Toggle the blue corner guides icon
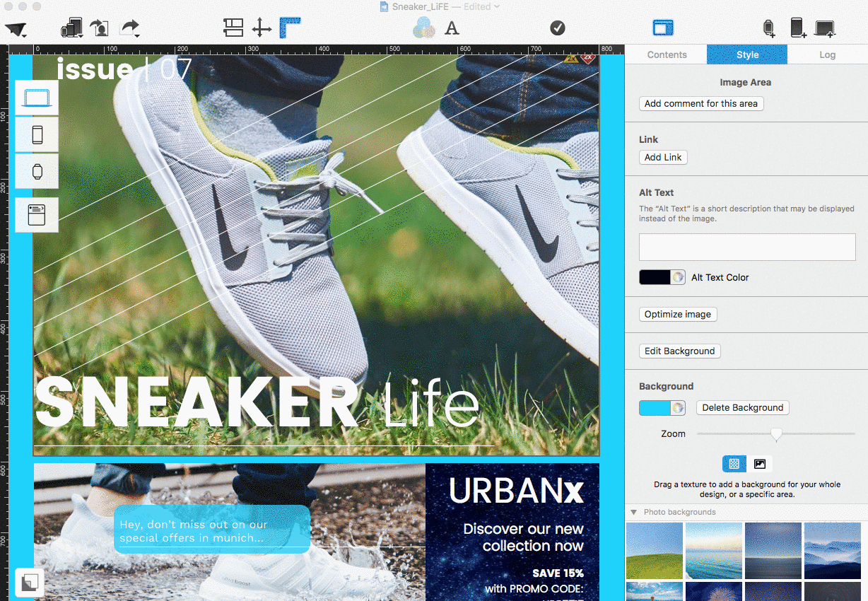This screenshot has height=601, width=868. (x=290, y=28)
